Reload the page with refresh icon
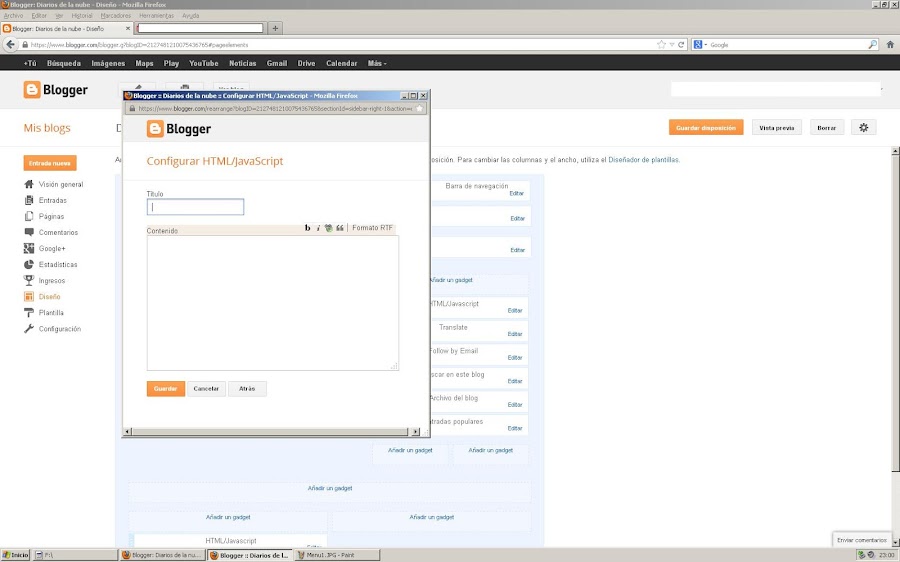This screenshot has height=562, width=900. [681, 44]
